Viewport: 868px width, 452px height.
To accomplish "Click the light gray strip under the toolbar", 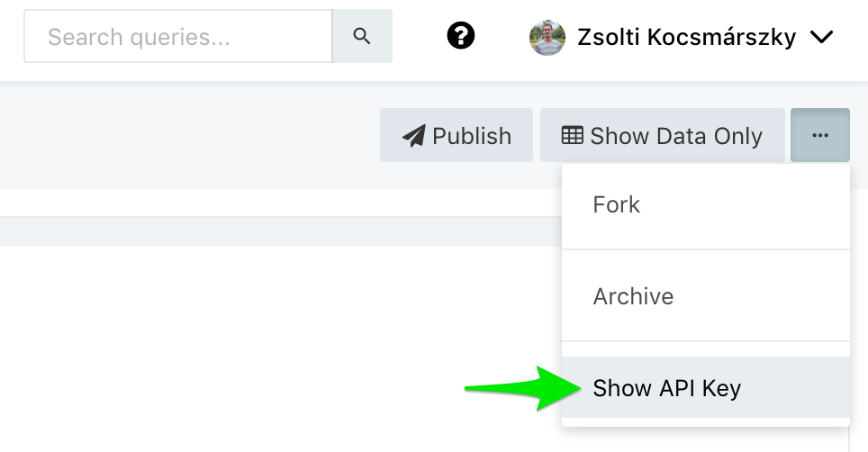I will pyautogui.click(x=270, y=231).
